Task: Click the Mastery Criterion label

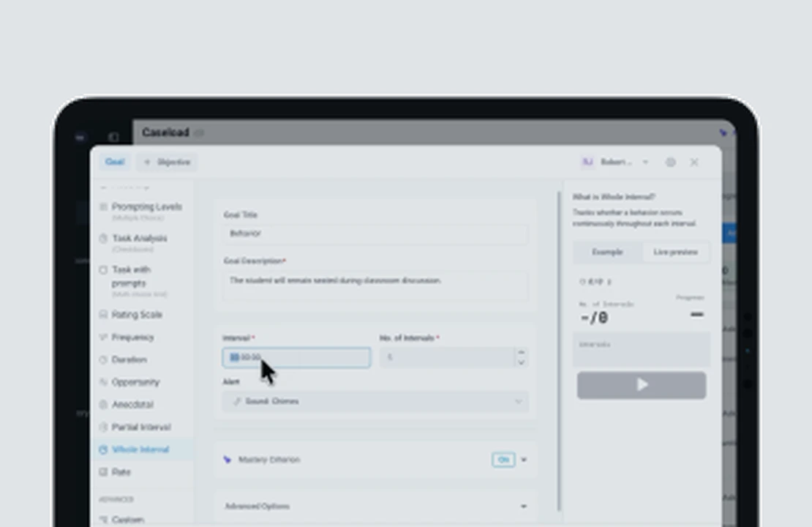Action: 269,460
